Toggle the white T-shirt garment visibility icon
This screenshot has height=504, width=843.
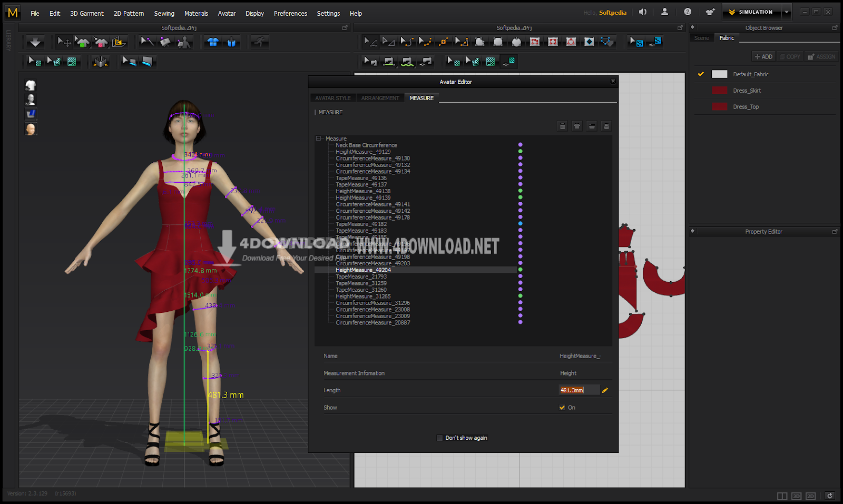pyautogui.click(x=31, y=85)
